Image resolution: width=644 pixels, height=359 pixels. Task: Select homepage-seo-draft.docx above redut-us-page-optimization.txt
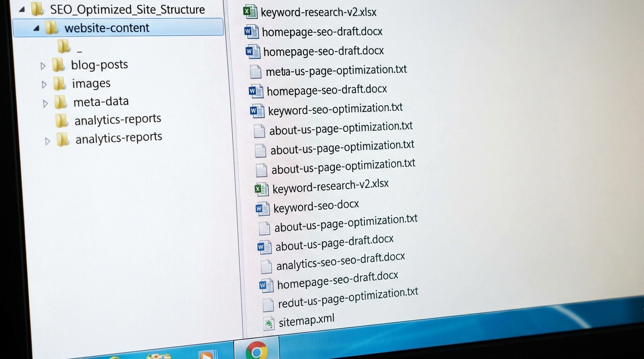pos(337,280)
